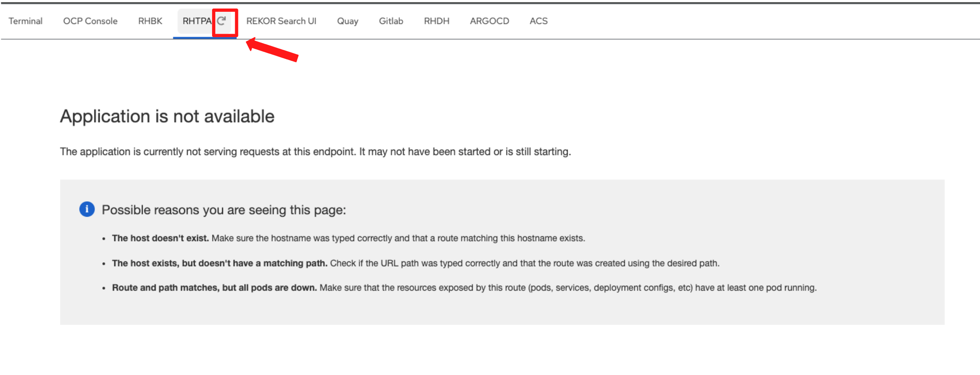The height and width of the screenshot is (375, 980).
Task: Switch to the ACS tab
Action: [x=538, y=21]
